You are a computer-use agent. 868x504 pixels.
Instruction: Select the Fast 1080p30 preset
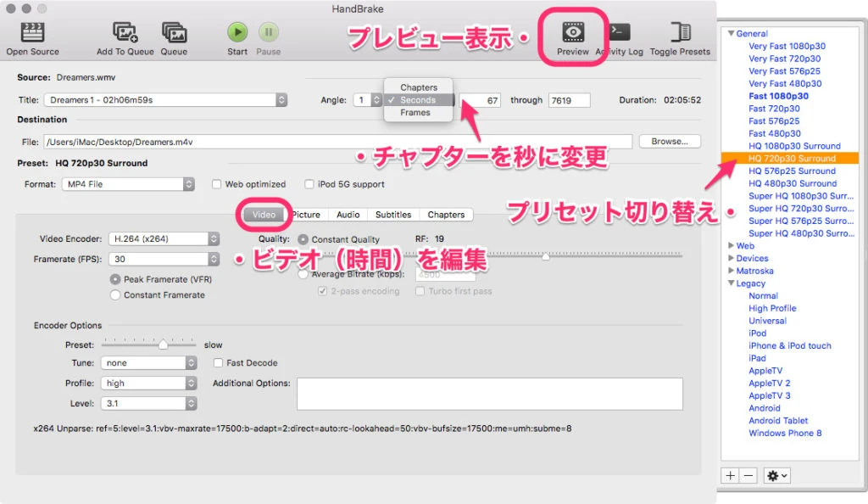point(778,96)
